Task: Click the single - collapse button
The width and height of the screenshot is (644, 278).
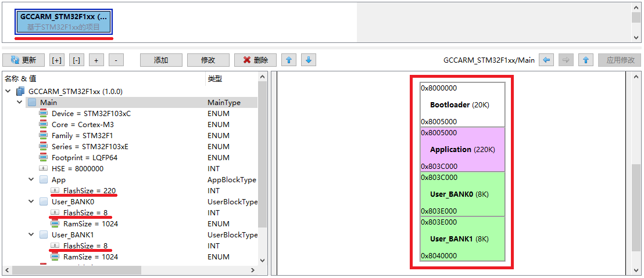Action: click(116, 60)
